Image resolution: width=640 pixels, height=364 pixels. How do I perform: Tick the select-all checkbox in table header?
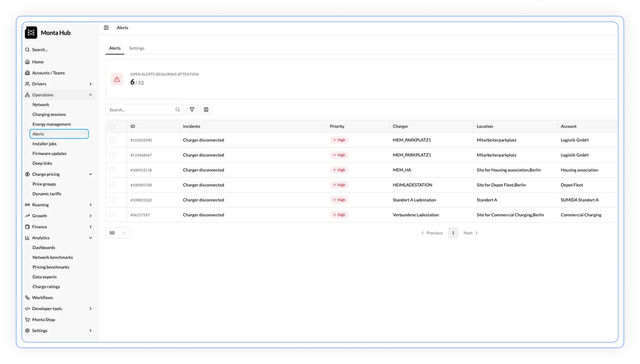112,126
